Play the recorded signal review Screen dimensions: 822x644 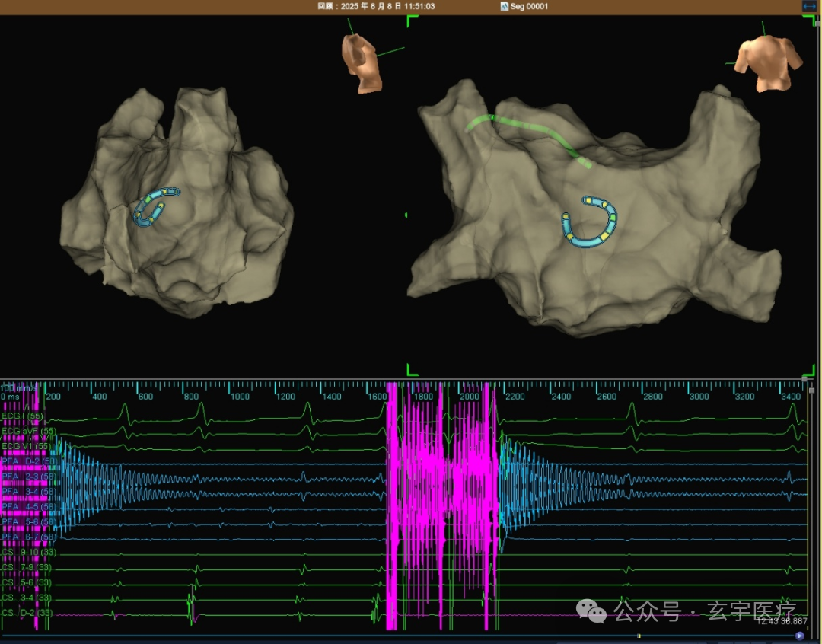point(799,636)
